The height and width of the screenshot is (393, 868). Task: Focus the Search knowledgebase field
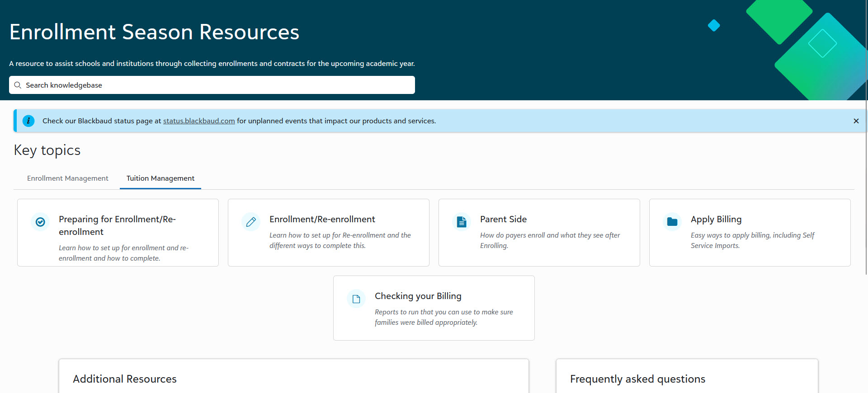212,85
